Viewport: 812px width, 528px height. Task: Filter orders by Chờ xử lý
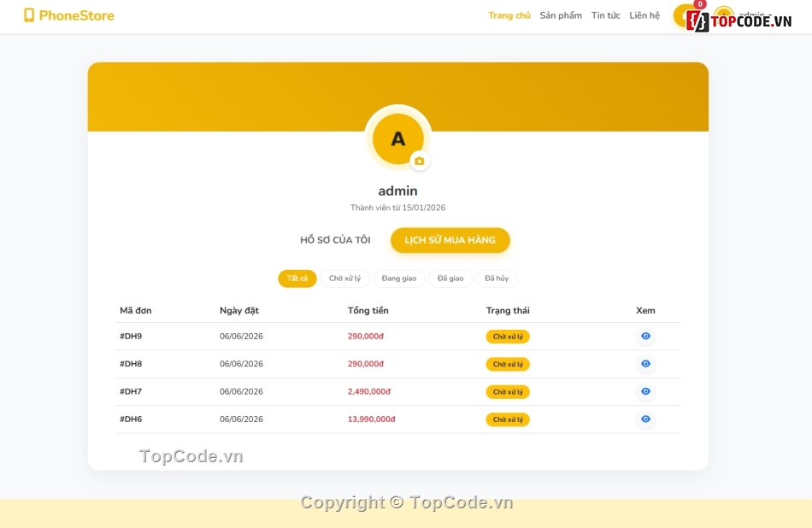pyautogui.click(x=344, y=279)
